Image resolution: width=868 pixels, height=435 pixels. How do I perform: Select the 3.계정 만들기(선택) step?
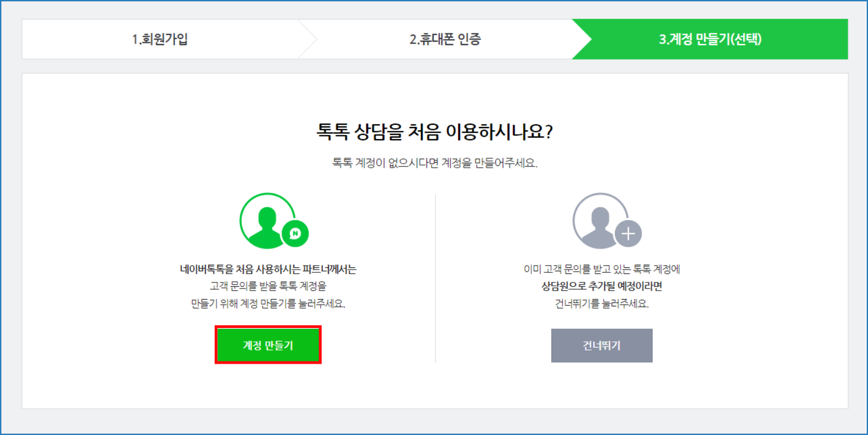click(710, 40)
